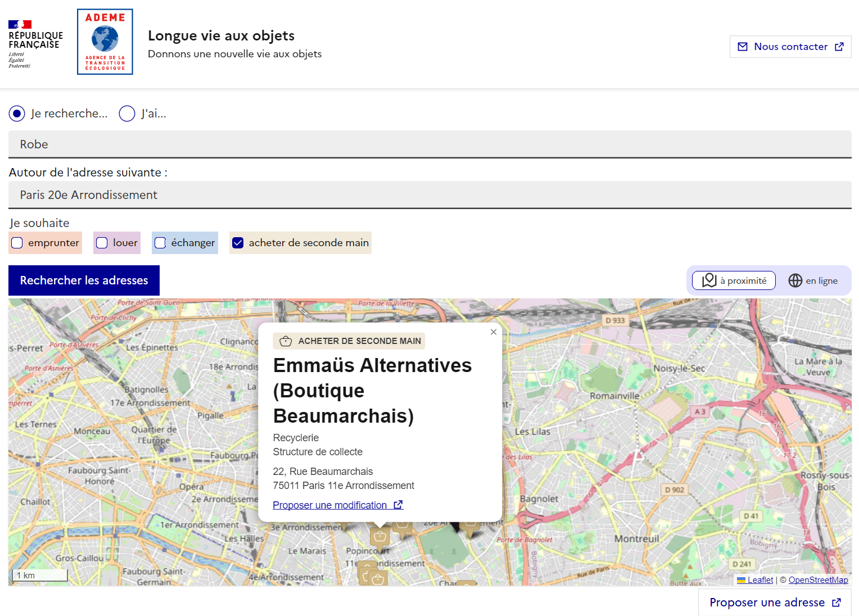Click Proposer une adresse button

775,603
